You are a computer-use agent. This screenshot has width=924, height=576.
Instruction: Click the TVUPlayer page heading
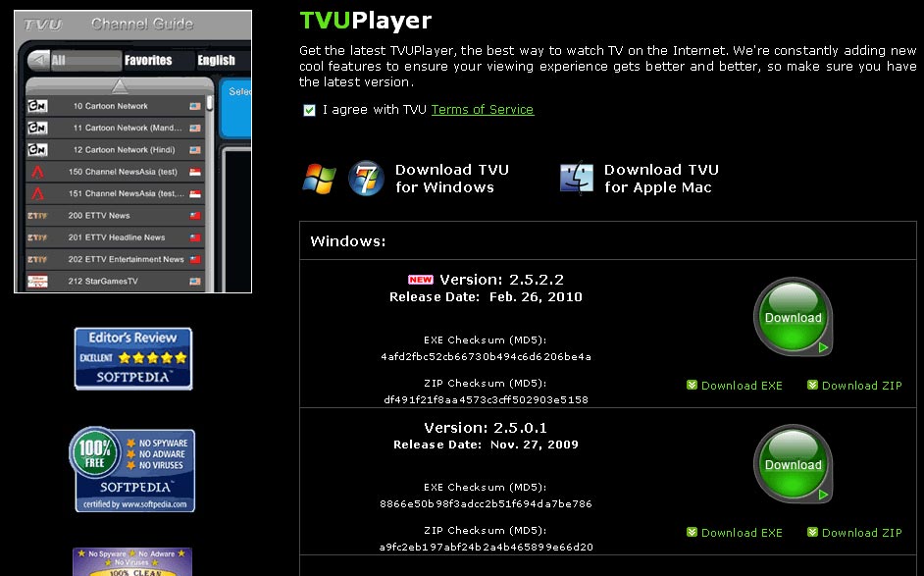365,20
